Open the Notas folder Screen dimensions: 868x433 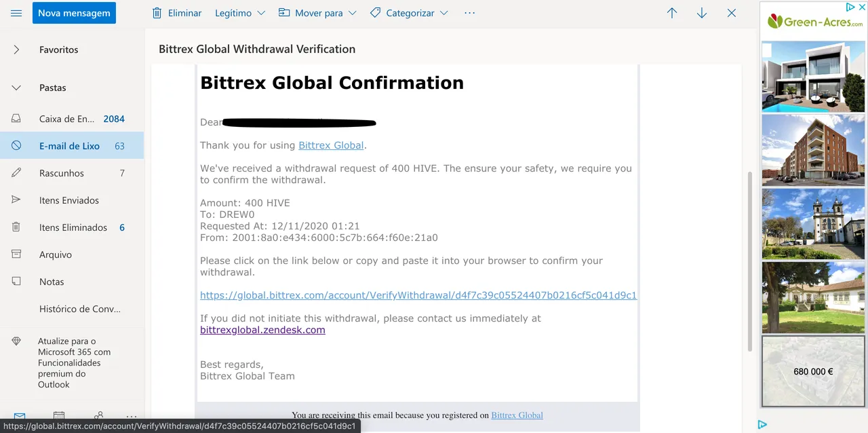tap(72, 282)
